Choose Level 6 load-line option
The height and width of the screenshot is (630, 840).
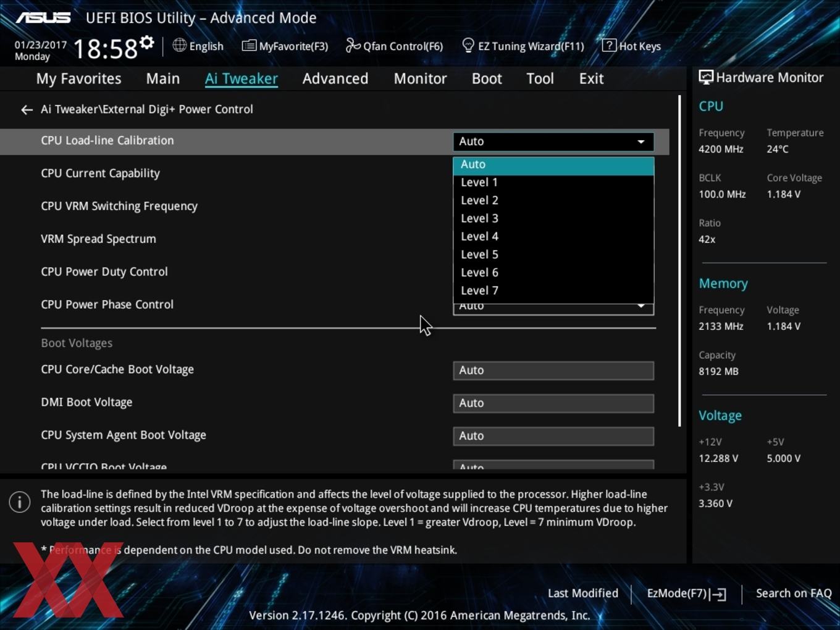pyautogui.click(x=553, y=272)
